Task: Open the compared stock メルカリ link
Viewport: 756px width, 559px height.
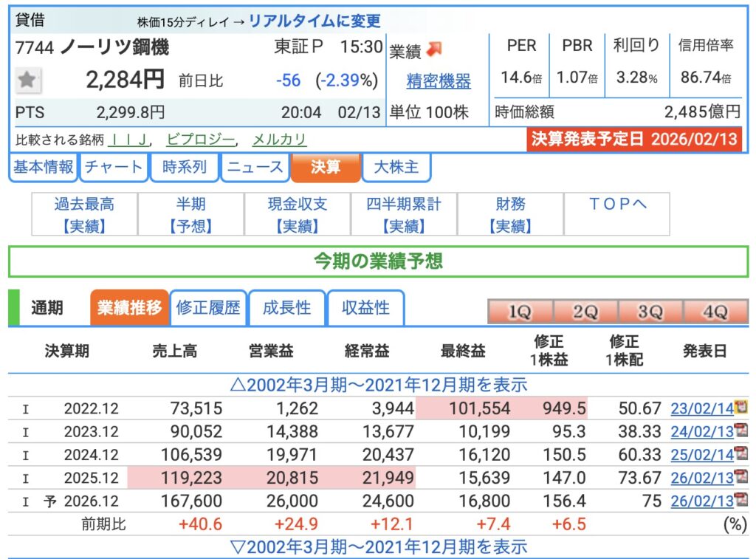Action: [279, 140]
